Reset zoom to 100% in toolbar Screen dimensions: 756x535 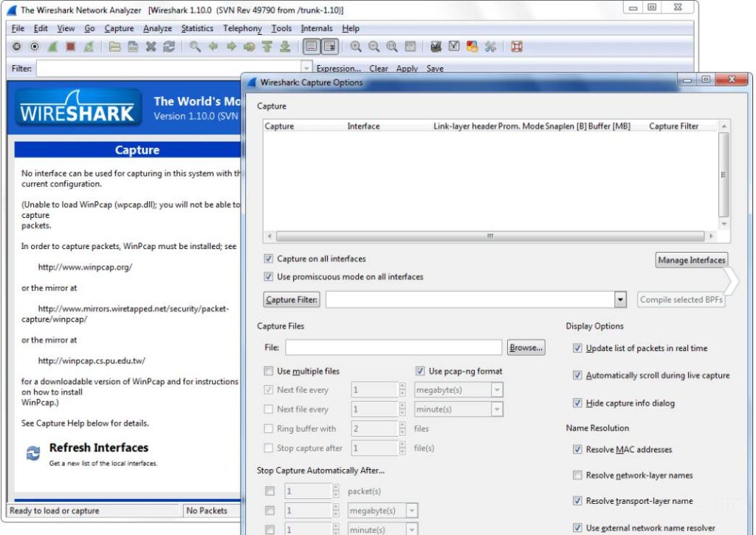[x=392, y=47]
